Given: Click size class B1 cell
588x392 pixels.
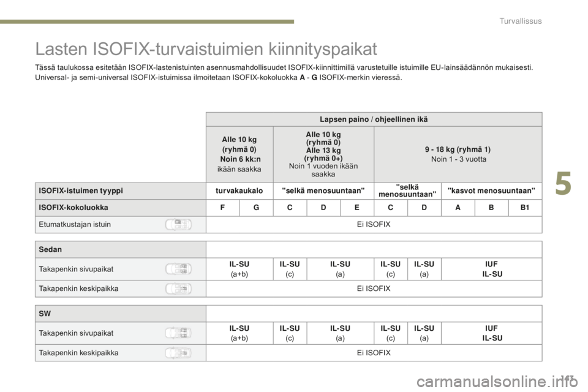Looking at the screenshot, I should (525, 208).
